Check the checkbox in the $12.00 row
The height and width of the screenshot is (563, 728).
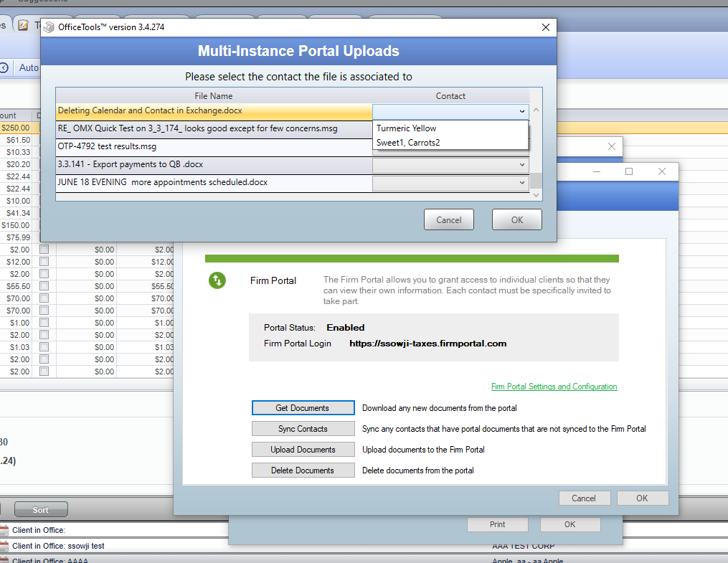[43, 262]
